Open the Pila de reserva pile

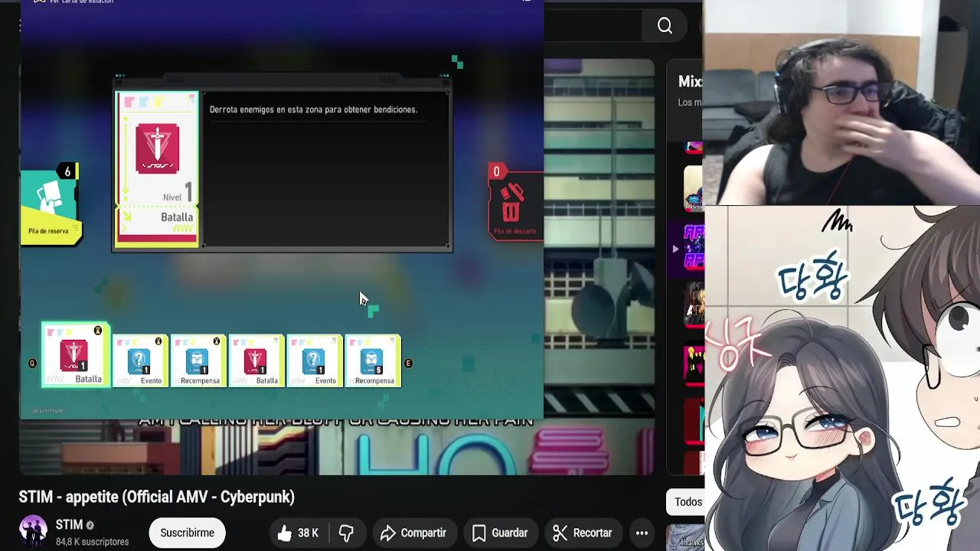[50, 207]
